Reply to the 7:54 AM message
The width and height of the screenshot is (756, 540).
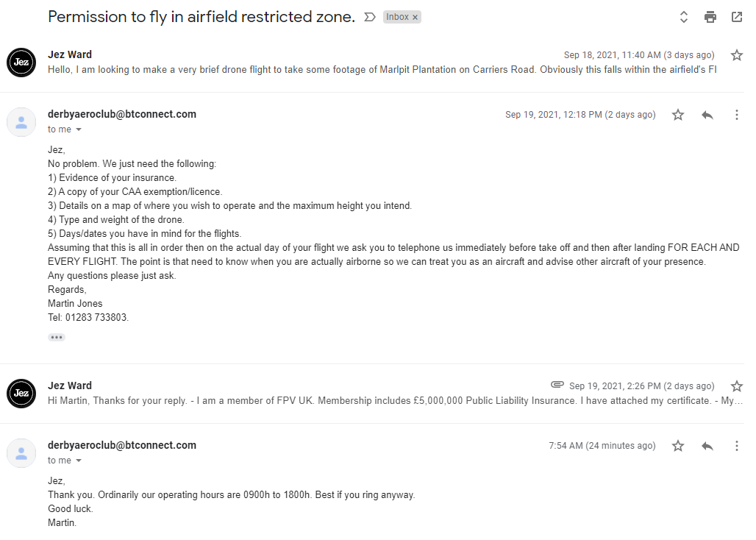click(x=707, y=446)
